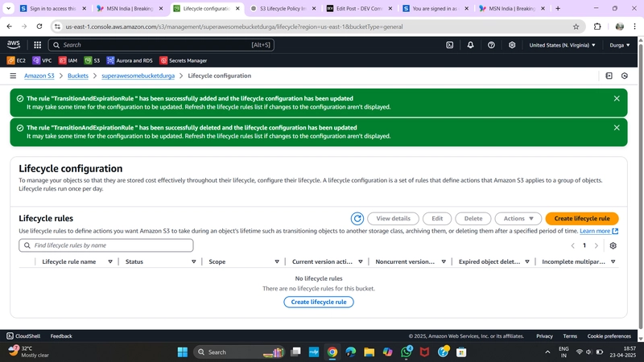The width and height of the screenshot is (644, 362).
Task: Open the Learn more link
Action: click(599, 231)
